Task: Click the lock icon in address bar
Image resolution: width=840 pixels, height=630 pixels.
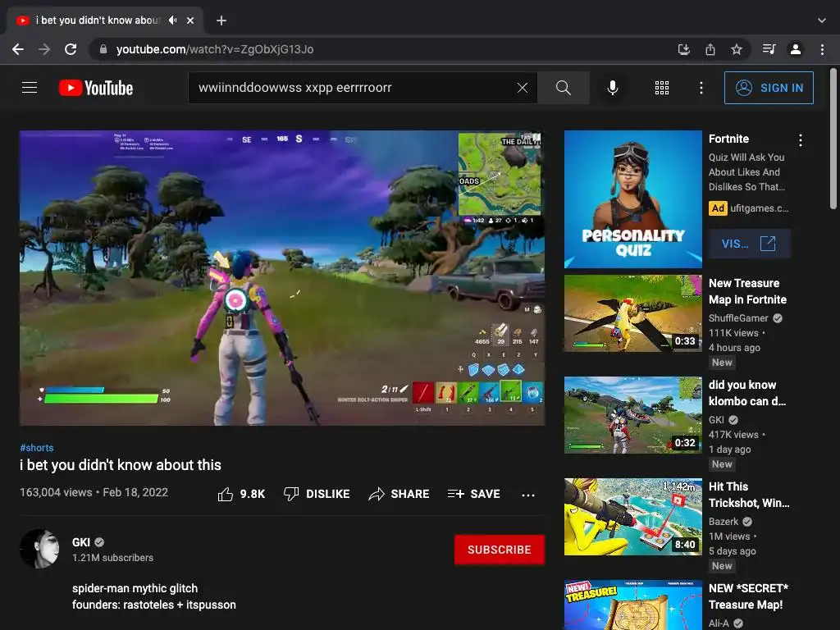Action: [x=103, y=49]
